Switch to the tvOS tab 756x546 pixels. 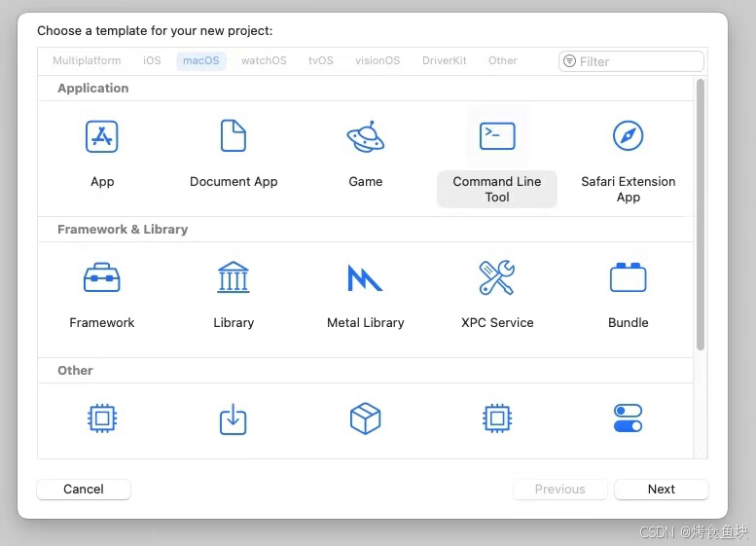[x=321, y=60]
